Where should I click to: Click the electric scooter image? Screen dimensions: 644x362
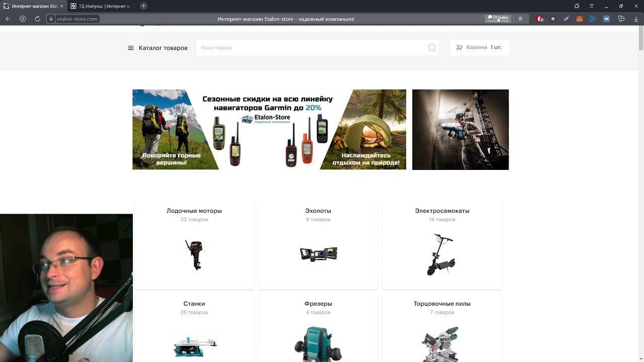pyautogui.click(x=441, y=254)
